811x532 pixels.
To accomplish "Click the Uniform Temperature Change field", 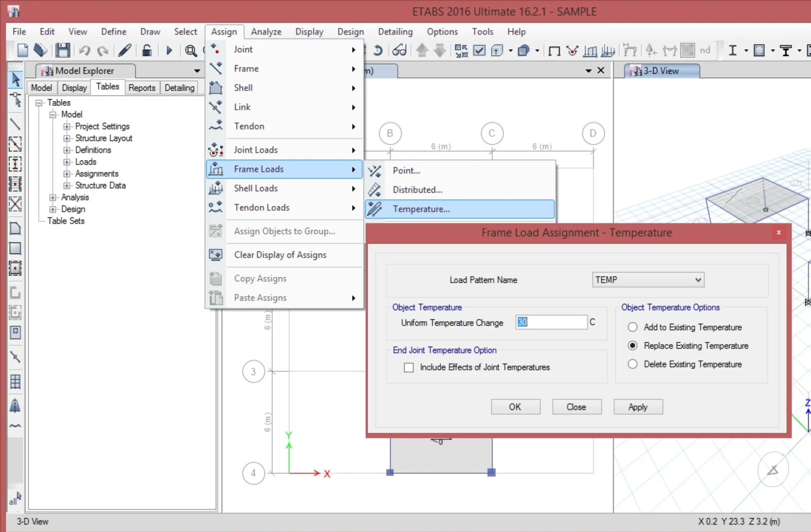I will point(551,322).
